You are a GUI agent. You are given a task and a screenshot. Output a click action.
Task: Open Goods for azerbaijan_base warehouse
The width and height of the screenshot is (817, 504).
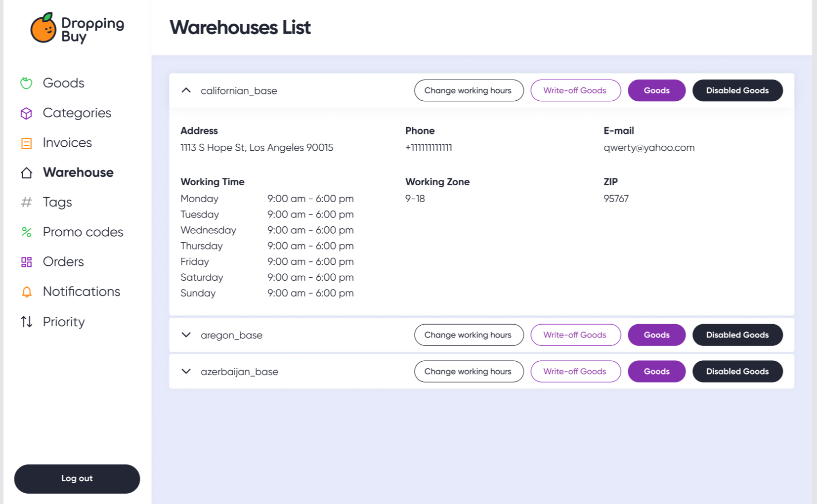(x=656, y=372)
